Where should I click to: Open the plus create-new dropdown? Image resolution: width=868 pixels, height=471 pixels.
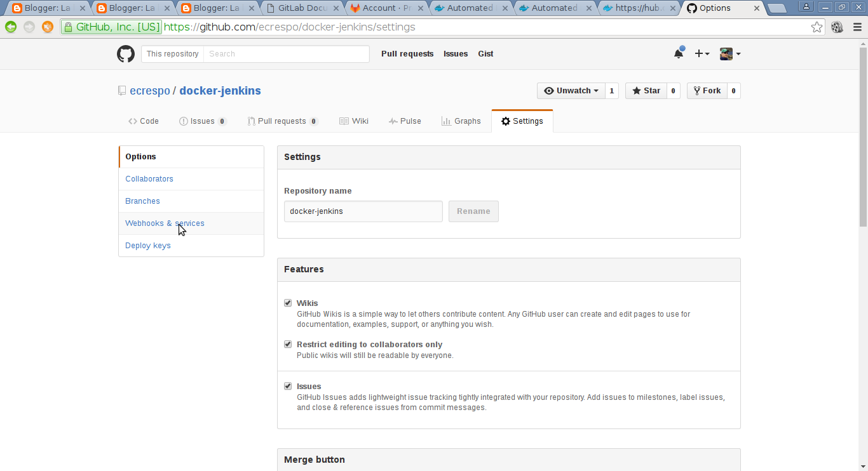click(702, 54)
